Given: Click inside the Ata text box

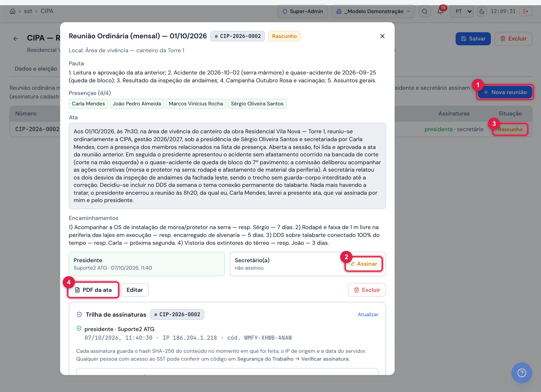Looking at the screenshot, I should click(x=227, y=166).
